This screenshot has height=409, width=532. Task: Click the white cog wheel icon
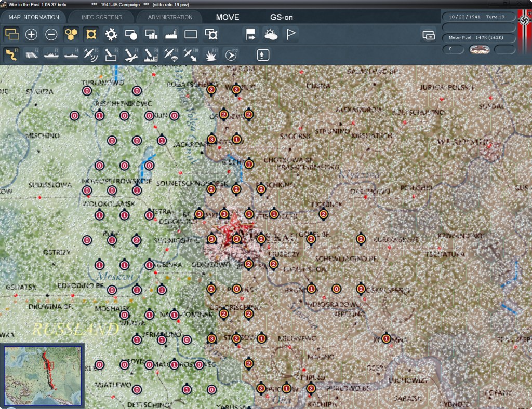pyautogui.click(x=111, y=34)
